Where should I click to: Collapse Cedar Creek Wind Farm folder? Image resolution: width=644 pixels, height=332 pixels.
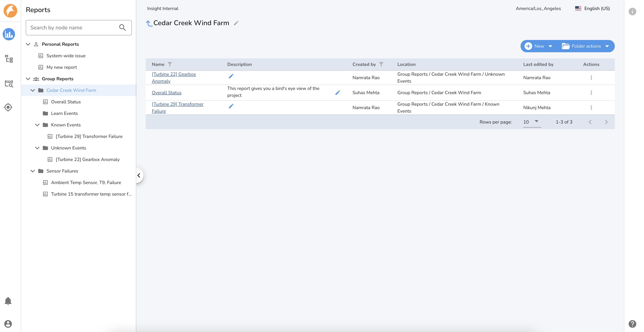(x=33, y=90)
